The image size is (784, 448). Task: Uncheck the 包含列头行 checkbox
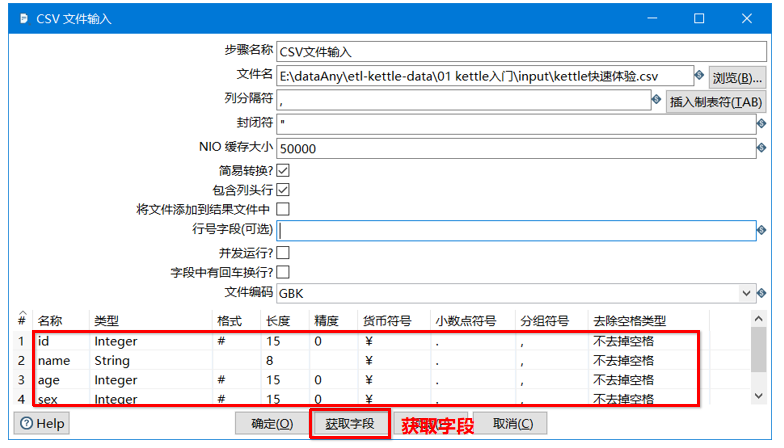coord(283,190)
